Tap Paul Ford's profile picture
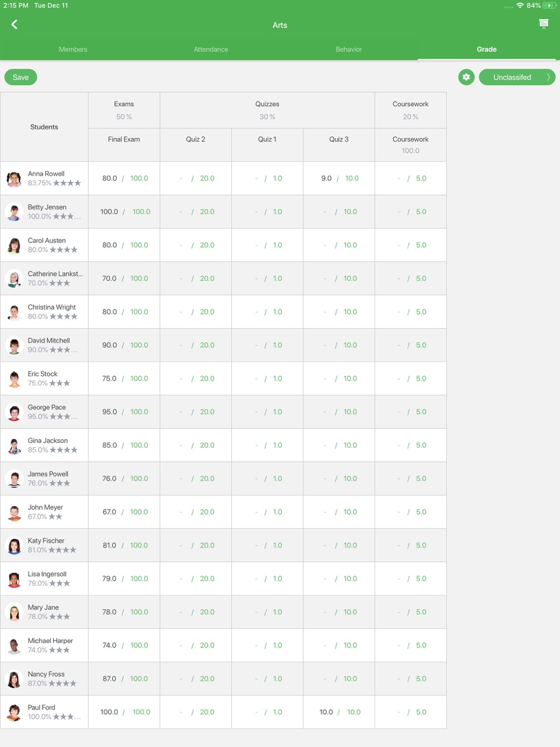This screenshot has height=747, width=560. [14, 712]
